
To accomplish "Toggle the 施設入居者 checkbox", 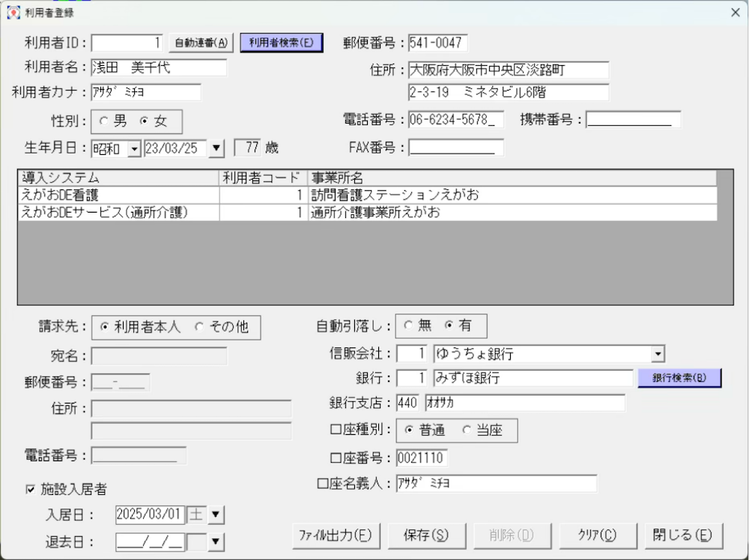I will coord(31,490).
